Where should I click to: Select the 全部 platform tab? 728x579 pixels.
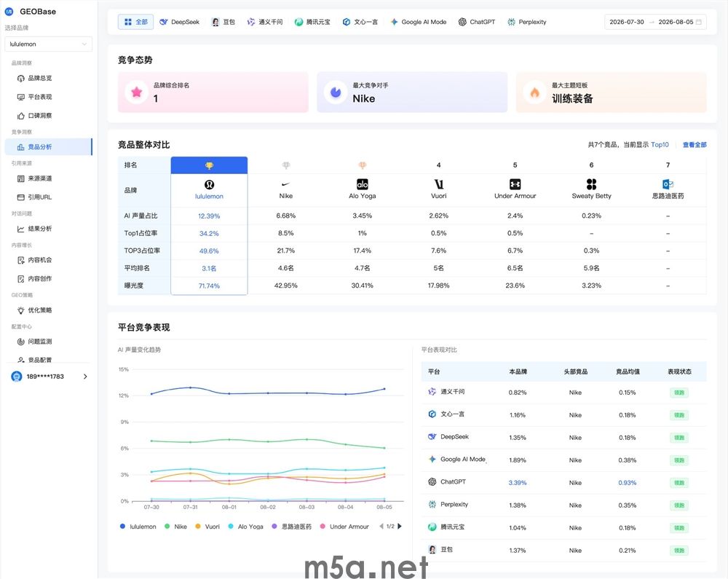click(135, 22)
